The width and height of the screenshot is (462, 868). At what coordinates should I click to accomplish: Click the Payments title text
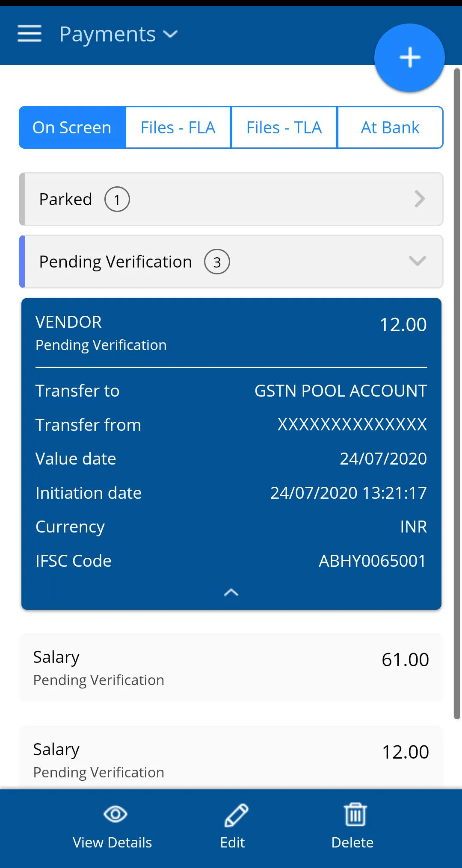(107, 34)
